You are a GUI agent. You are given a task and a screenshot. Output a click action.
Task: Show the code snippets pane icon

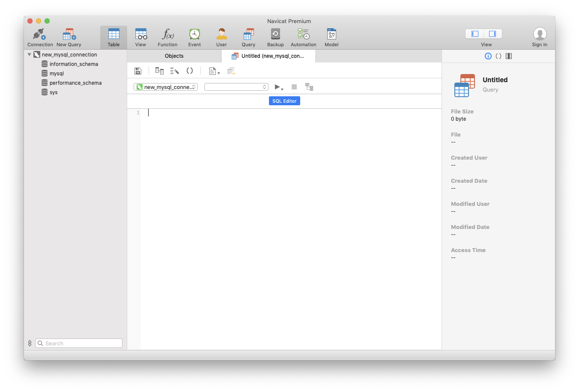[x=498, y=56]
